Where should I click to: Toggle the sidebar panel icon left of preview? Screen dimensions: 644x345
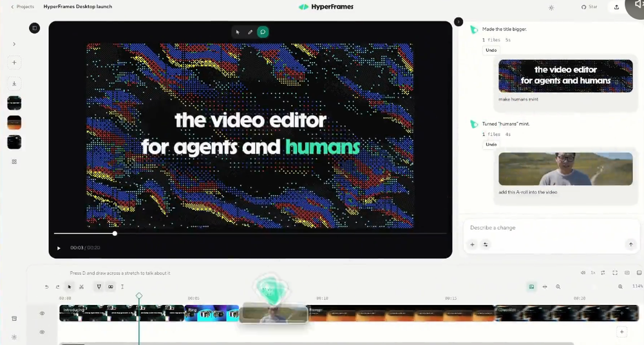click(x=35, y=28)
